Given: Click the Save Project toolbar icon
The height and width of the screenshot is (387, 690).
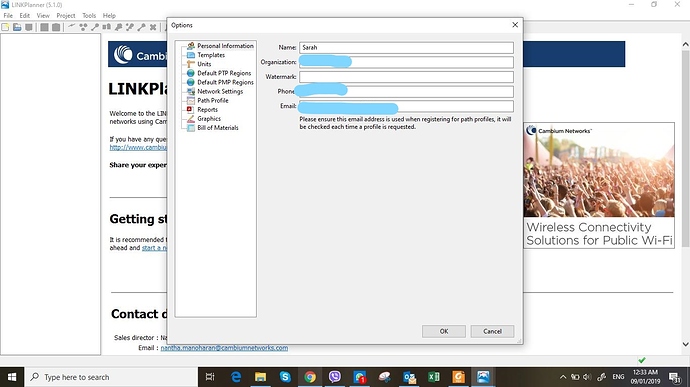Looking at the screenshot, I should (x=29, y=27).
